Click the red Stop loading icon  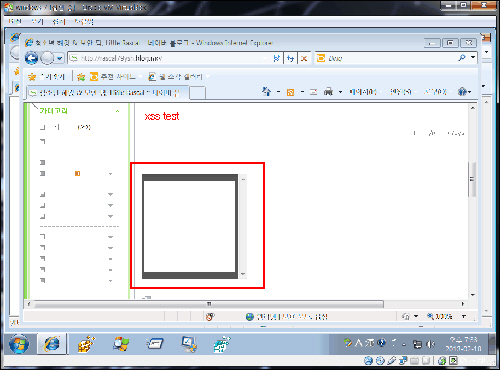[x=304, y=59]
